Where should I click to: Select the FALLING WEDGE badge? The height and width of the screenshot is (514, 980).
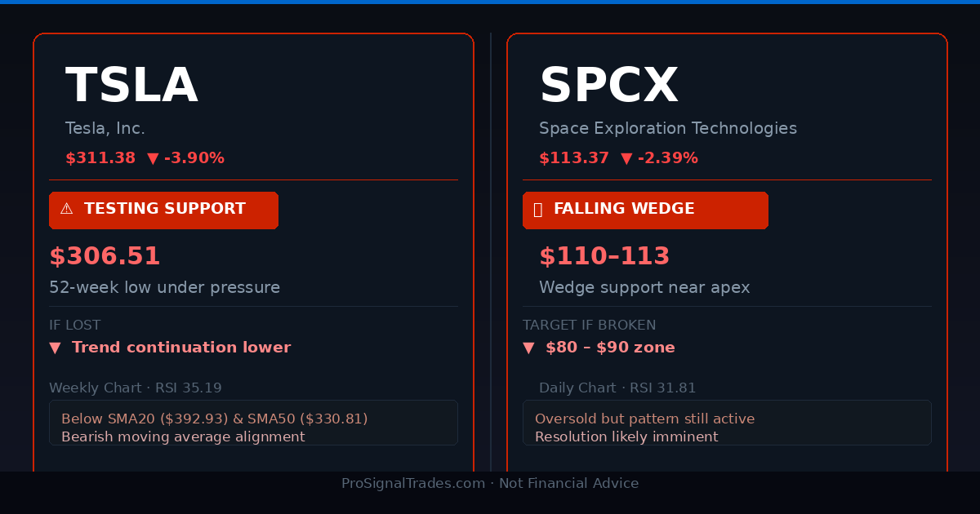click(645, 210)
